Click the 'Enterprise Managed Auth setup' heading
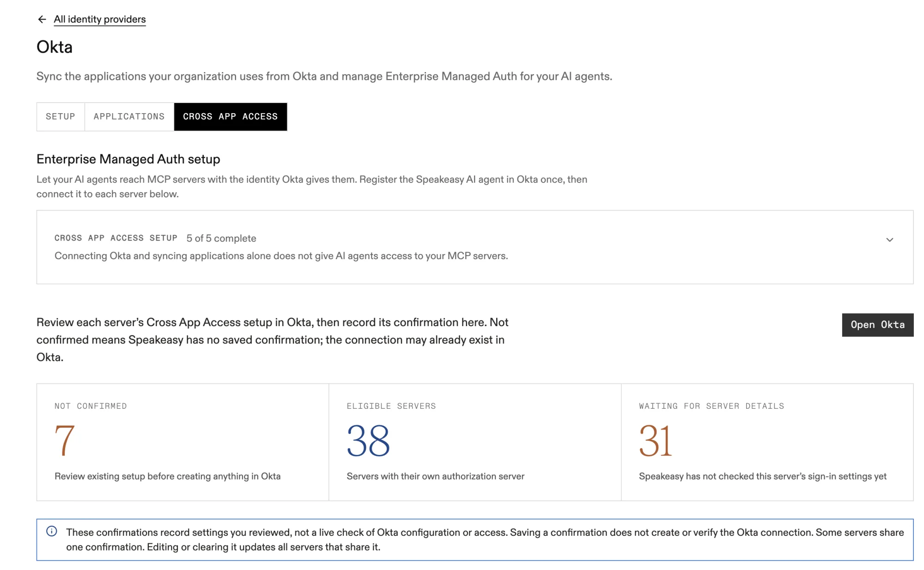 coord(128,159)
